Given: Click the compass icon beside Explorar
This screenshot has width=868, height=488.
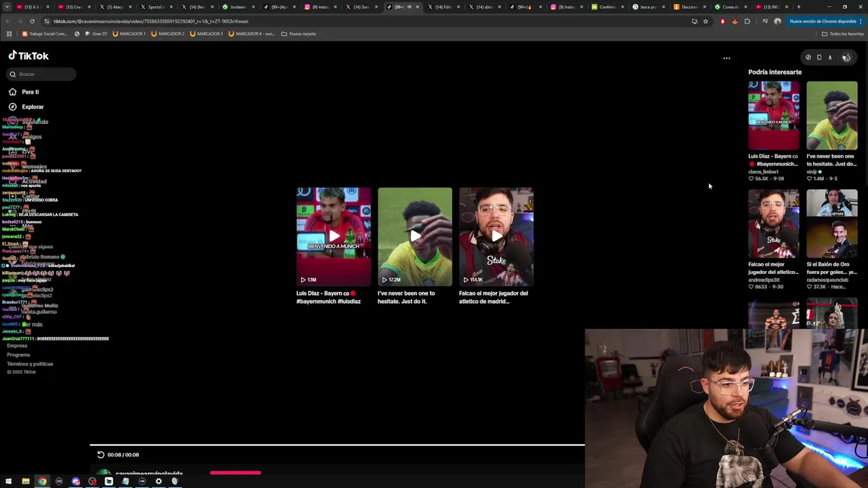Looking at the screenshot, I should click(12, 107).
